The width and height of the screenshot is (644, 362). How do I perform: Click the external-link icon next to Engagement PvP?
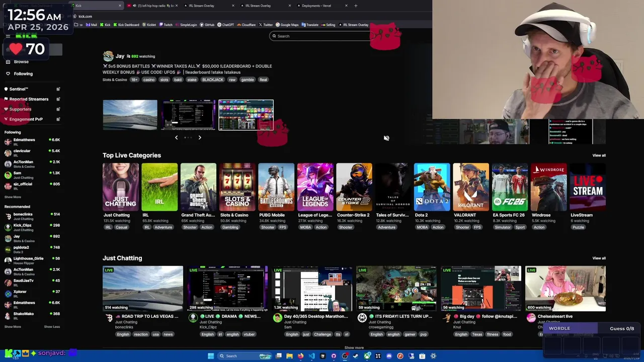point(58,119)
